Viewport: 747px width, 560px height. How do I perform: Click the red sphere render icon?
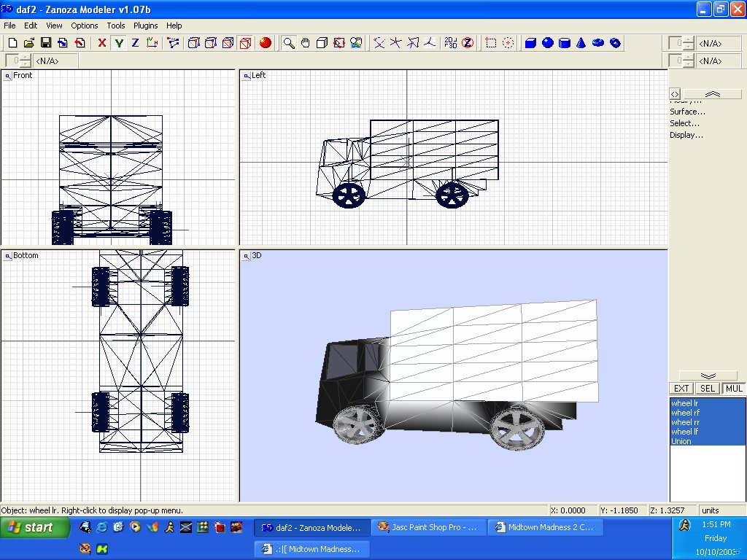click(266, 43)
